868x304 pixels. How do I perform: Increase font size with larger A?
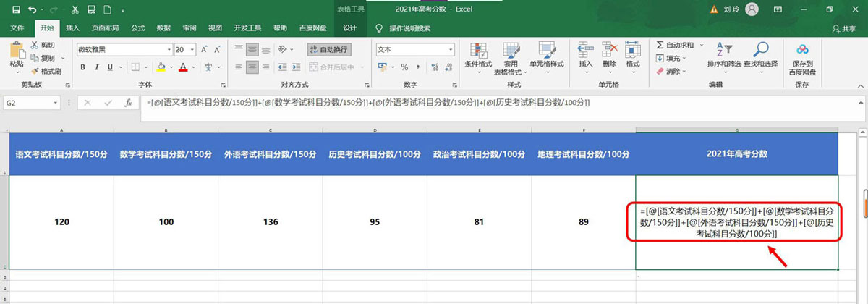[204, 50]
